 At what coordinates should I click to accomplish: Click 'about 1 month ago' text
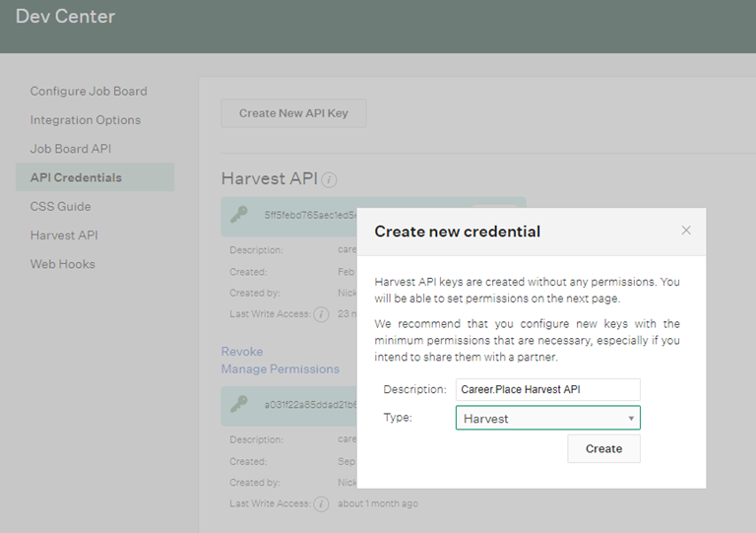tap(378, 503)
